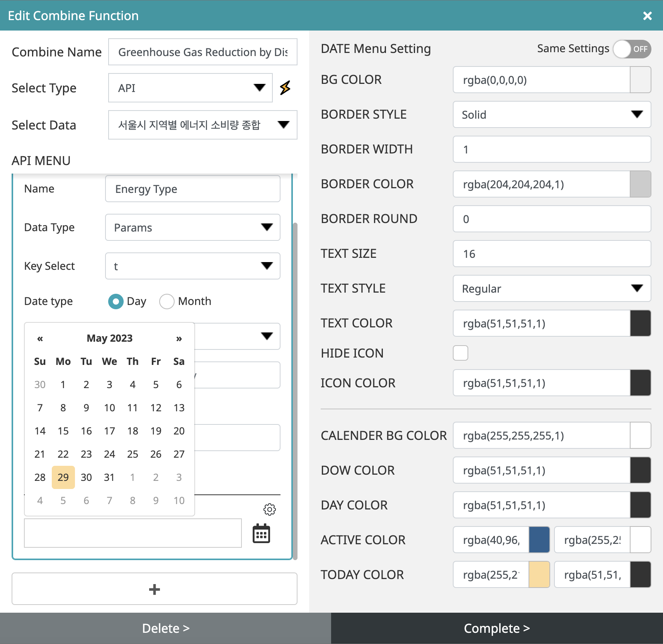663x644 pixels.
Task: Open the Select Type API dropdown
Action: (190, 88)
